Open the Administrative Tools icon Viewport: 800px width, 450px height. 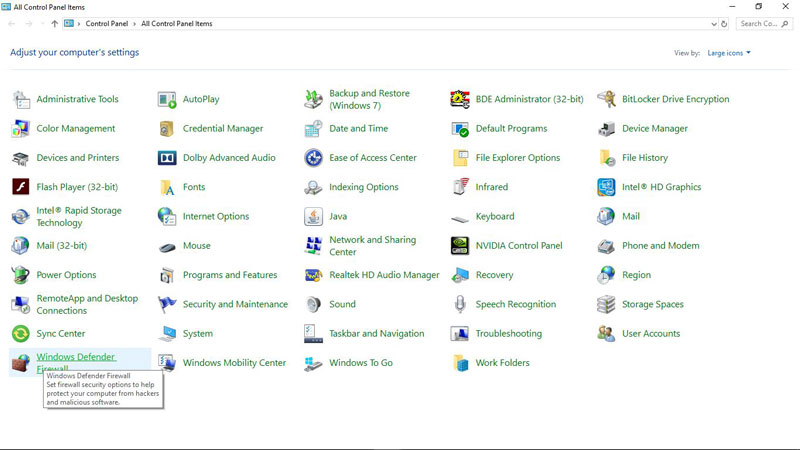tap(21, 99)
